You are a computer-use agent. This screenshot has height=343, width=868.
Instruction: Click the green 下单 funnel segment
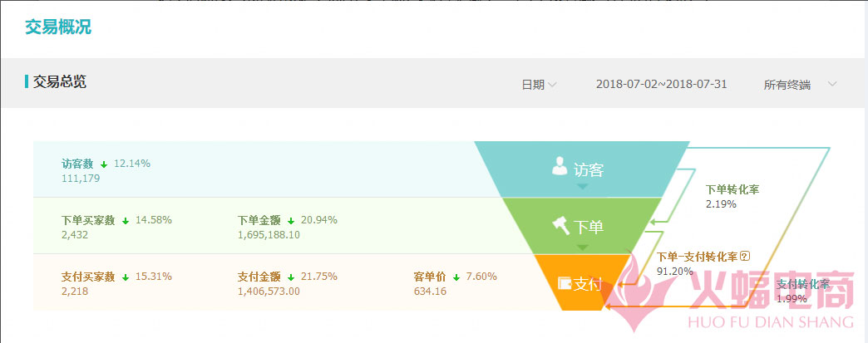point(582,226)
